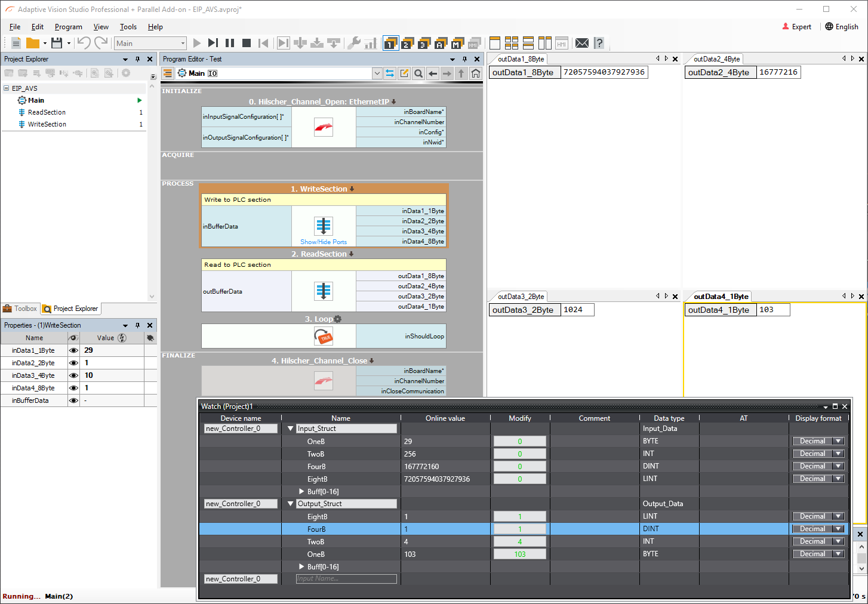Stop program execution
This screenshot has width=868, height=604.
(247, 43)
